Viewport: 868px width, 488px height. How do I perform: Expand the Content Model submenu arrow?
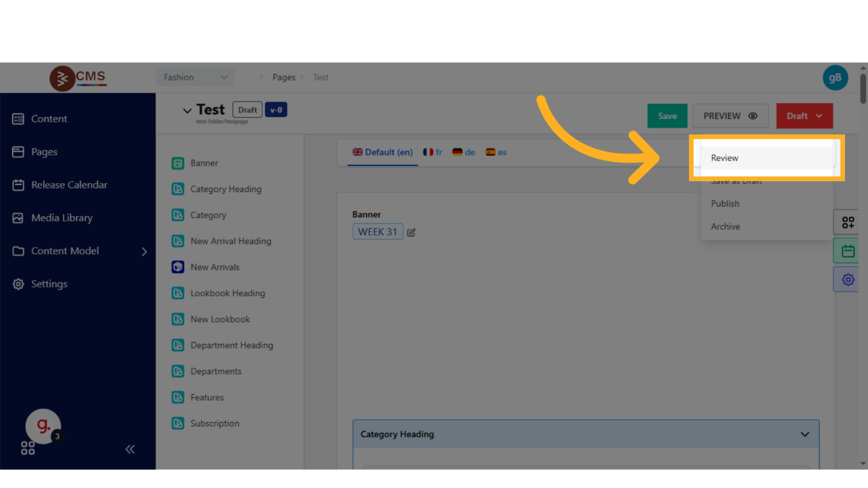pyautogui.click(x=144, y=251)
